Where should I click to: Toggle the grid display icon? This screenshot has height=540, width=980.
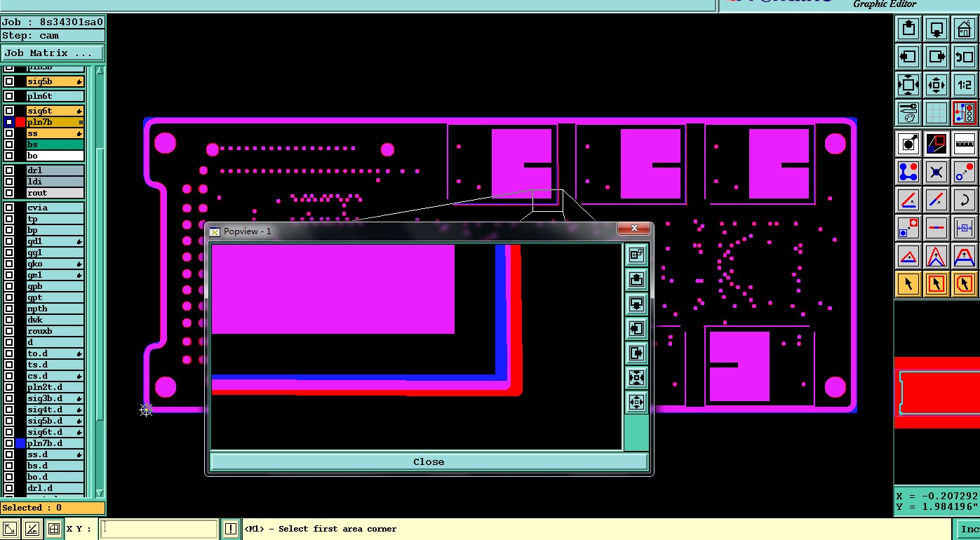[x=937, y=112]
